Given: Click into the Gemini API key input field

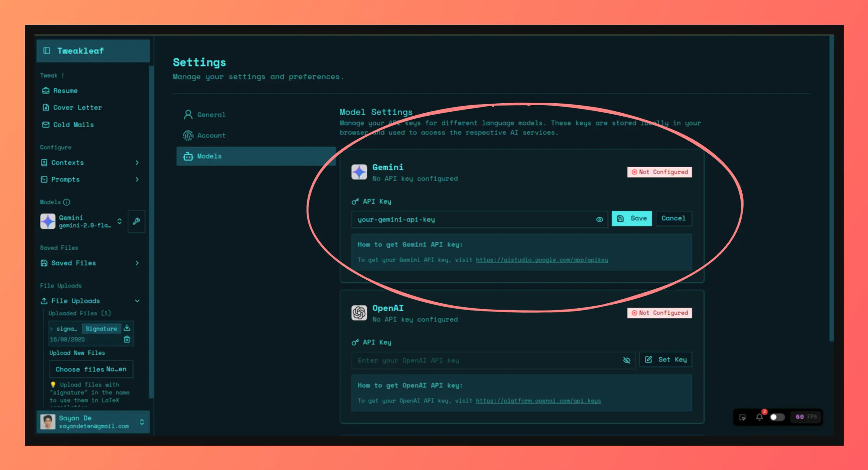Looking at the screenshot, I should tap(472, 220).
